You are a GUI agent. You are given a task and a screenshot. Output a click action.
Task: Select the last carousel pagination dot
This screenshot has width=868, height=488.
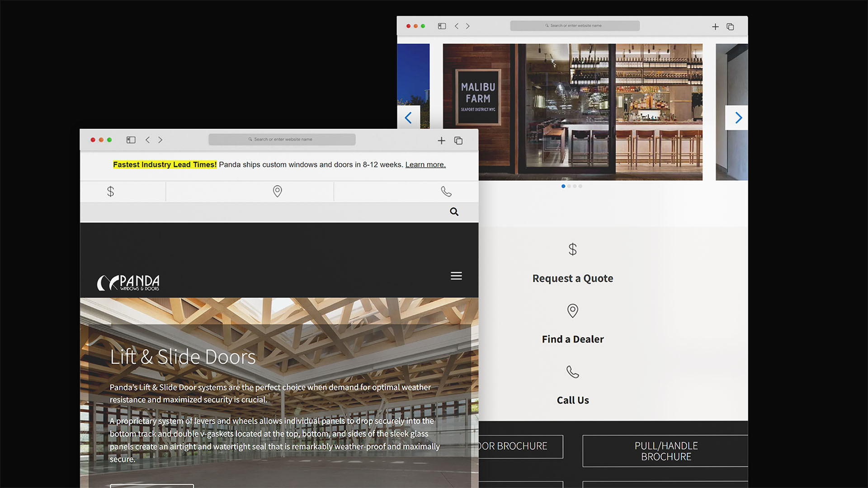(x=580, y=186)
